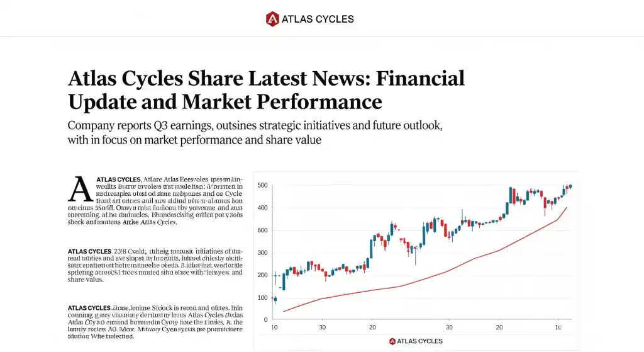Click the large drop cap letter A

point(80,188)
